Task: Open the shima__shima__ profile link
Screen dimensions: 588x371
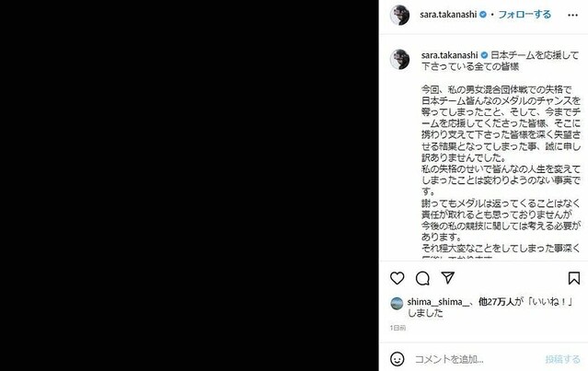Action: tap(438, 302)
